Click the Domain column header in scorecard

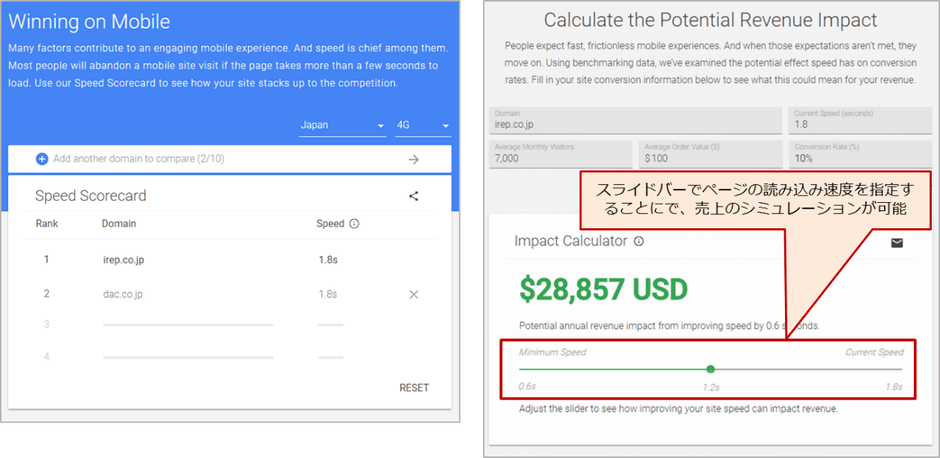point(119,224)
